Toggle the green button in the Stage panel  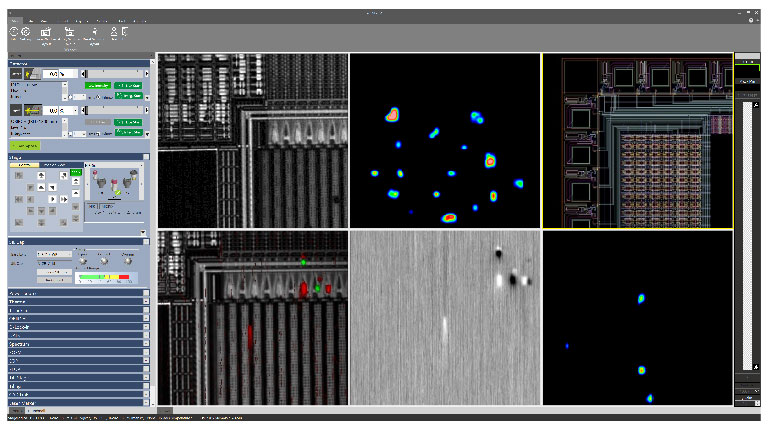tap(75, 174)
